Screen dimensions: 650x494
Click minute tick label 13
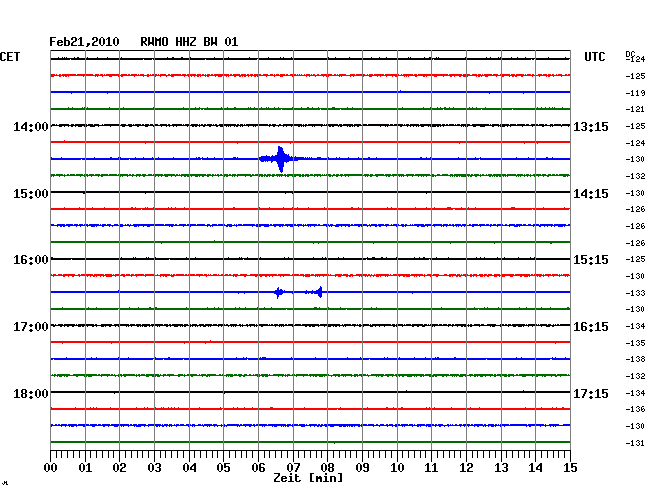[x=501, y=468]
